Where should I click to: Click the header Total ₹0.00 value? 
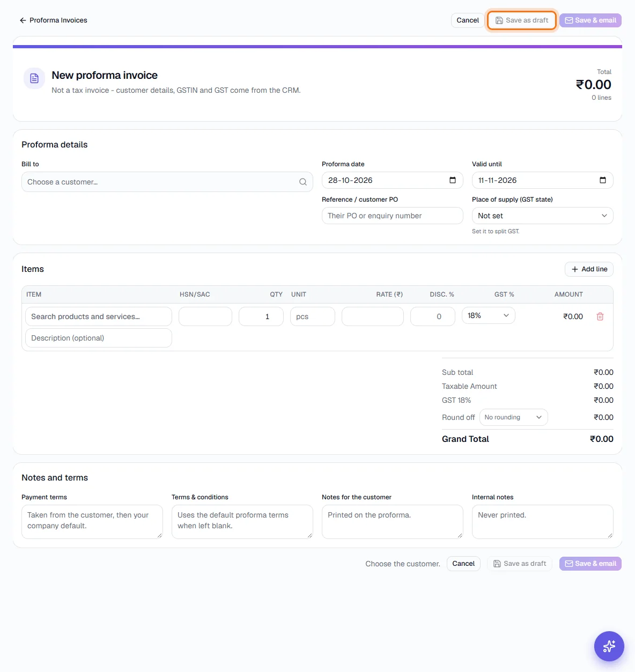click(x=594, y=85)
